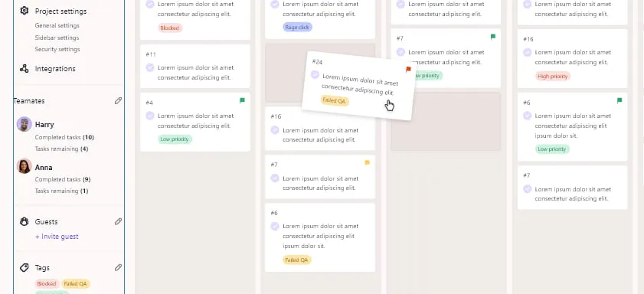Screen dimensions: 644x294
Task: Click the Invite guest link
Action: tap(57, 237)
